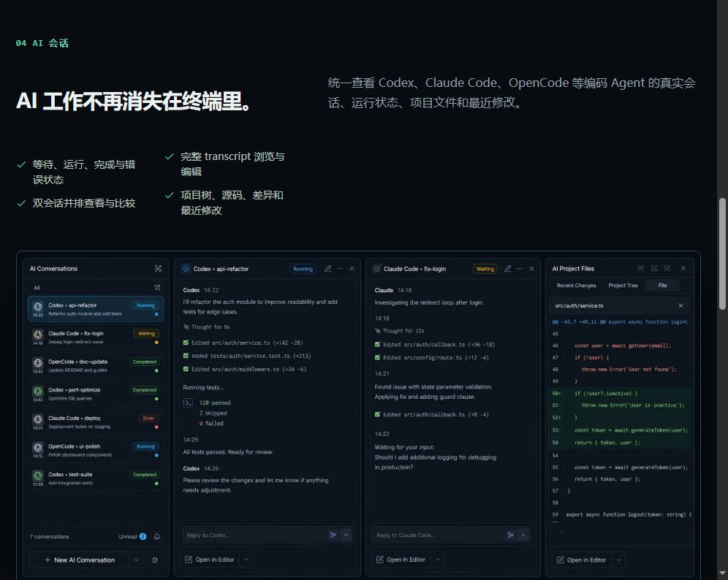Click Open in Editor in the Codex panel
Screen dimensions: 728x580
pos(210,560)
